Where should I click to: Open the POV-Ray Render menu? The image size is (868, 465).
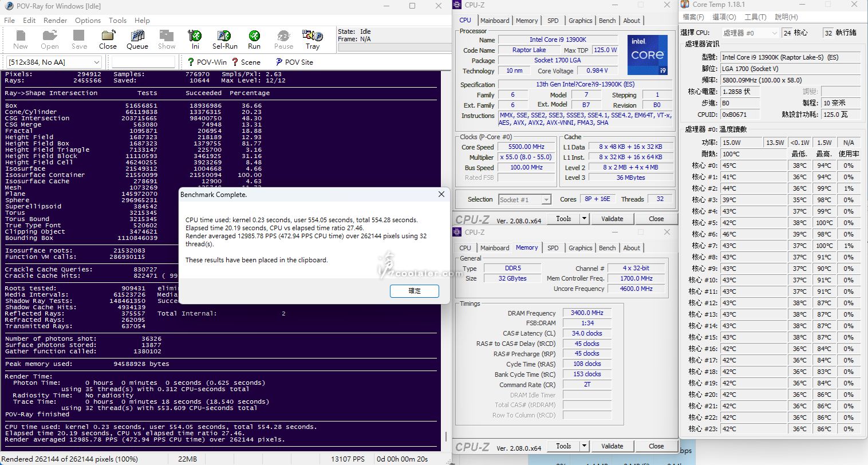pyautogui.click(x=56, y=20)
